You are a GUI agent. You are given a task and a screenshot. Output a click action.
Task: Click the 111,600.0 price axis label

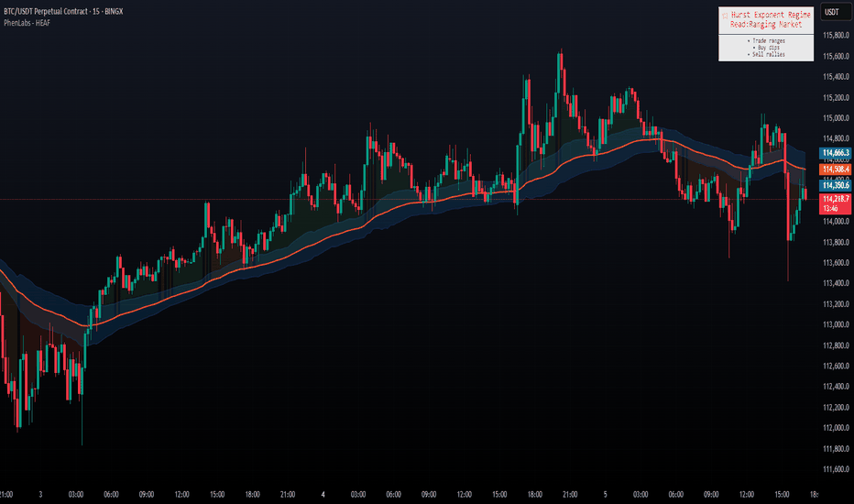(836, 469)
